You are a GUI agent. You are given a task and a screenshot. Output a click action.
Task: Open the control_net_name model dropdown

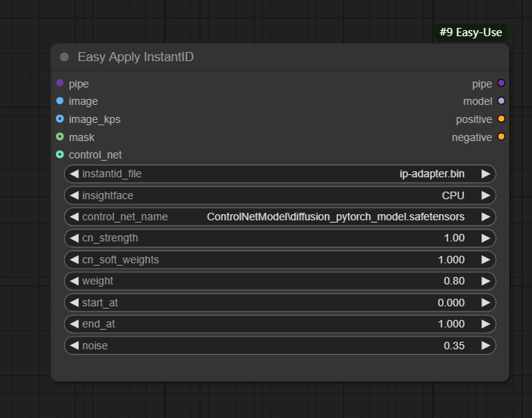279,217
